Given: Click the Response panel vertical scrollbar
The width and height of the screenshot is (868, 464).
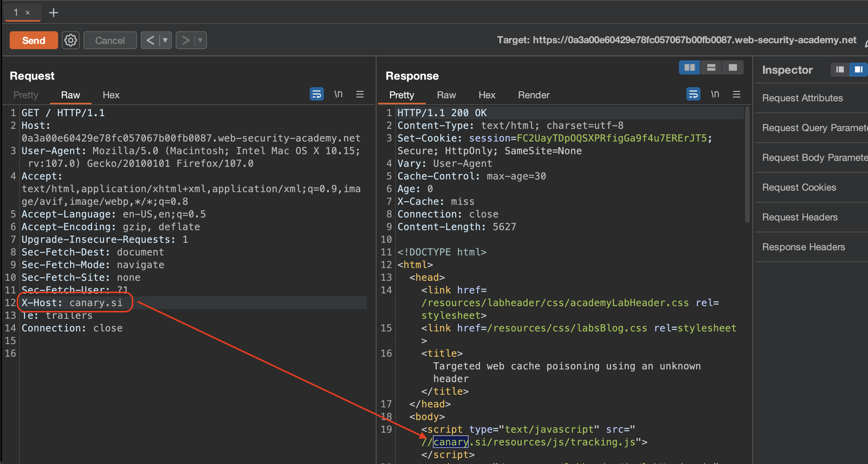Looking at the screenshot, I should [x=747, y=164].
